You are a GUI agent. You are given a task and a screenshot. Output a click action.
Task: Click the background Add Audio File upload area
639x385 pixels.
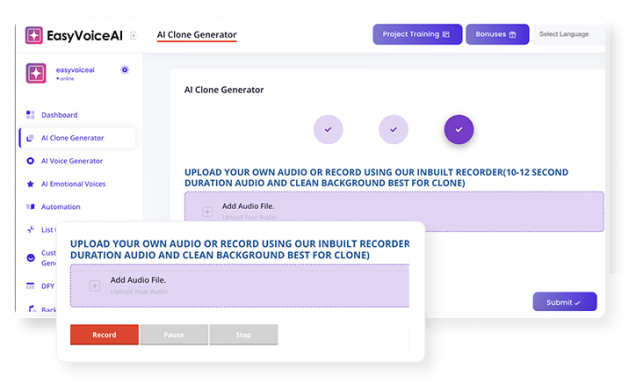394,211
